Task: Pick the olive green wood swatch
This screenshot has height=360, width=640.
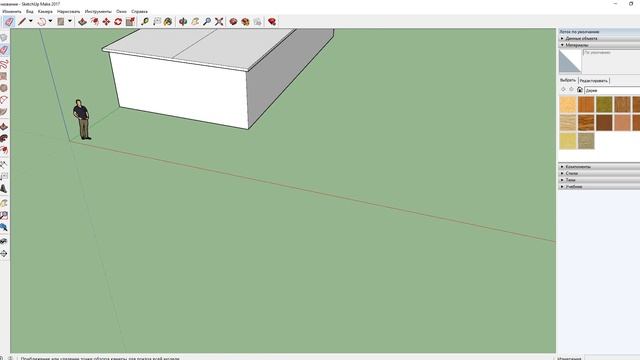Action: tap(604, 104)
